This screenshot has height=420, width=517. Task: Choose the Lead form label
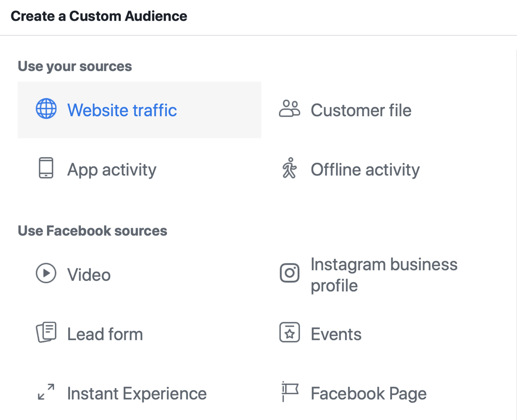105,334
